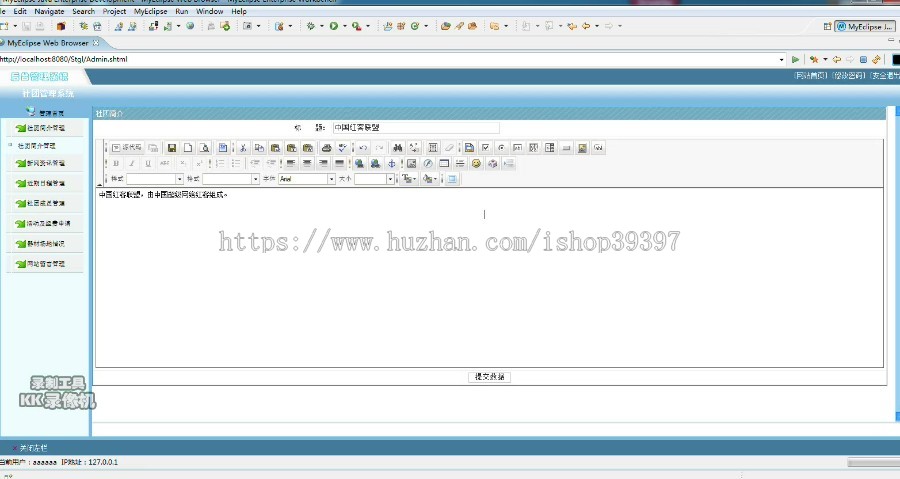
Task: Open the MyEclipse menu
Action: click(x=150, y=11)
